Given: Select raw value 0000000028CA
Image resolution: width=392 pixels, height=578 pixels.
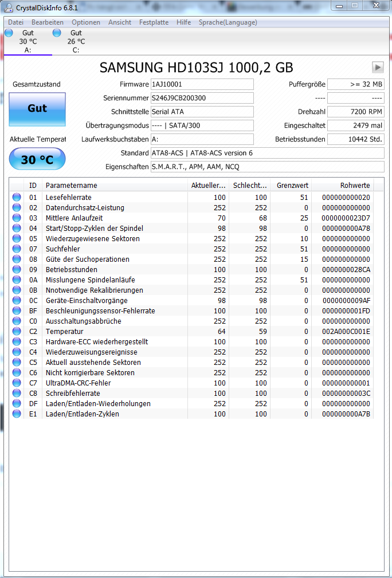Looking at the screenshot, I should click(346, 269).
